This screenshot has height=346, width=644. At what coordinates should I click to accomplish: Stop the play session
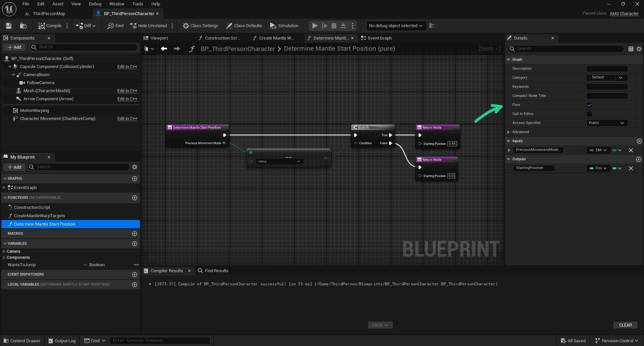pos(334,26)
